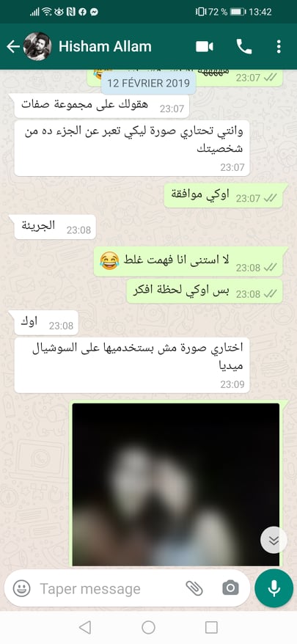Start a video call with Hisham Allam
297x644 pixels.
pos(204,47)
